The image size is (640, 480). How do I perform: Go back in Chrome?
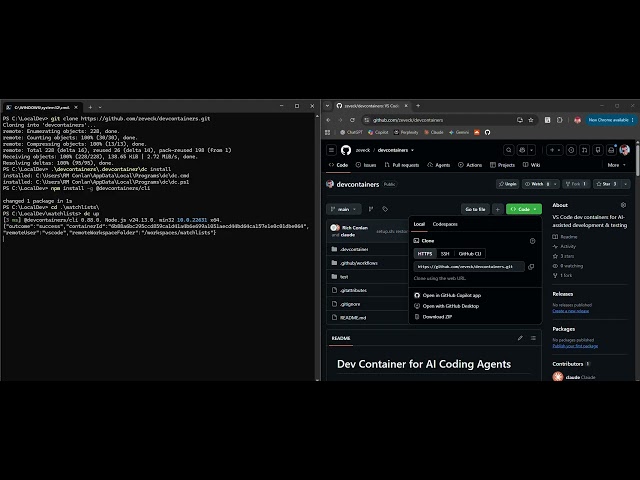329,120
